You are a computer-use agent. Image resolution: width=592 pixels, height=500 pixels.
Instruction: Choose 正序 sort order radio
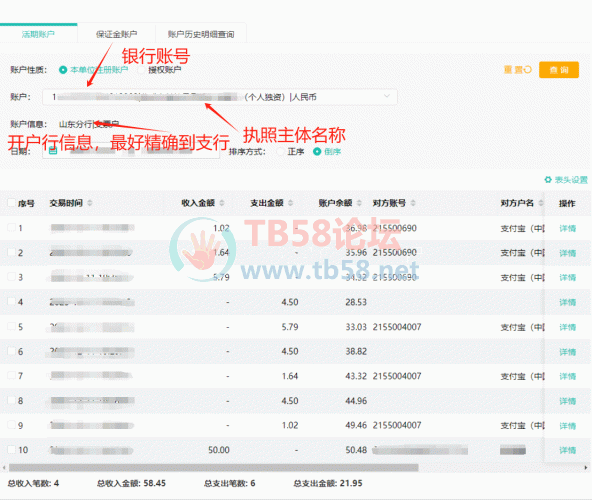pyautogui.click(x=280, y=151)
